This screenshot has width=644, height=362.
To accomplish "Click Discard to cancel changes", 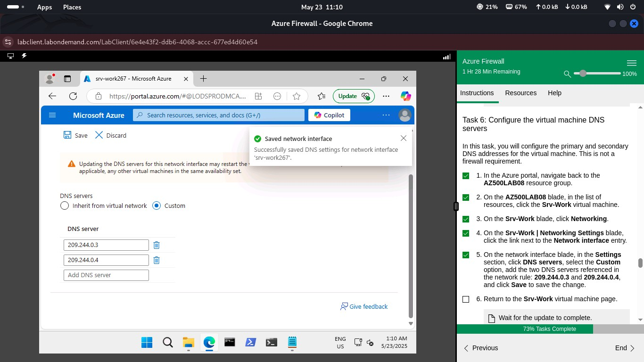I will 111,135.
